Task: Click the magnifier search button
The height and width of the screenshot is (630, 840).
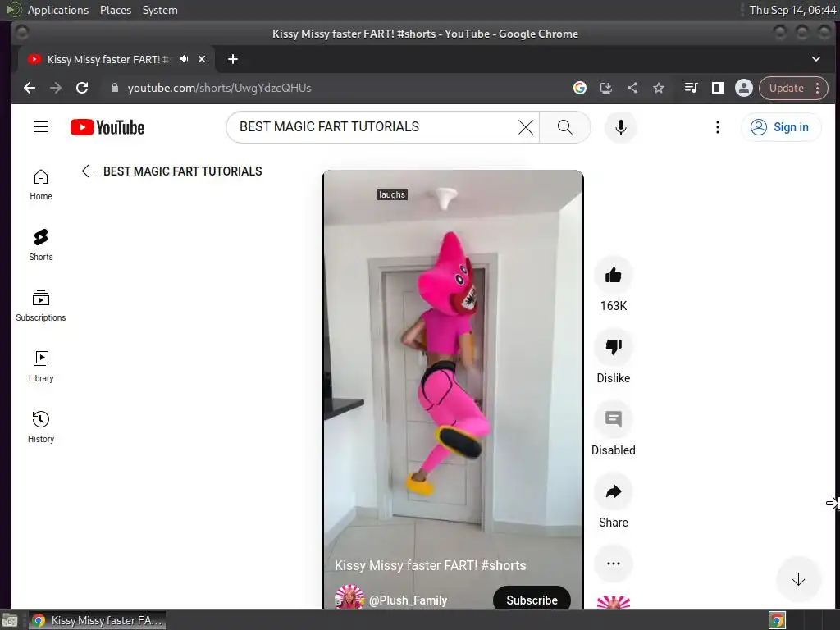Action: coord(564,127)
